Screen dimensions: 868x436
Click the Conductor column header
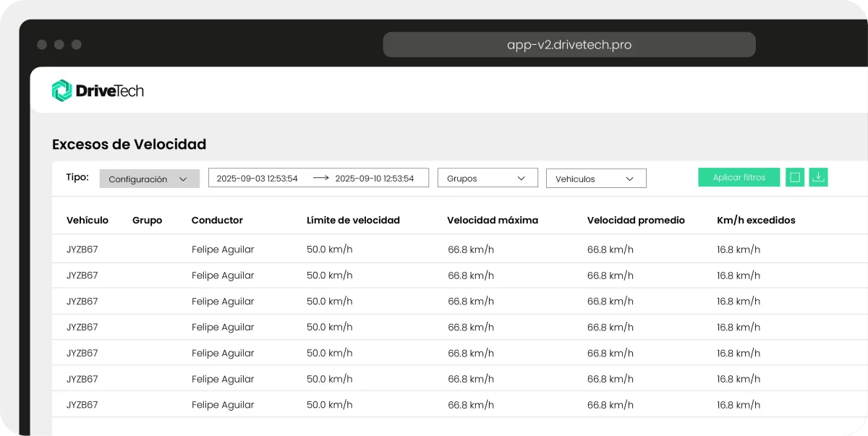(x=217, y=221)
